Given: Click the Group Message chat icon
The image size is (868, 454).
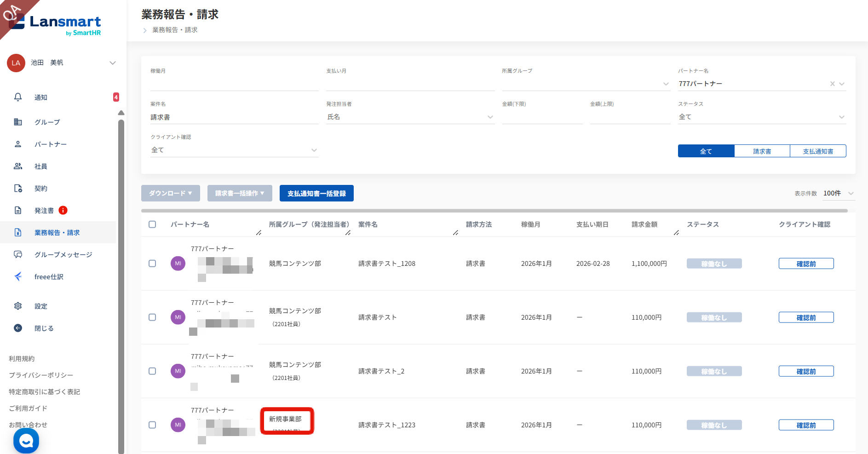Looking at the screenshot, I should pyautogui.click(x=18, y=254).
